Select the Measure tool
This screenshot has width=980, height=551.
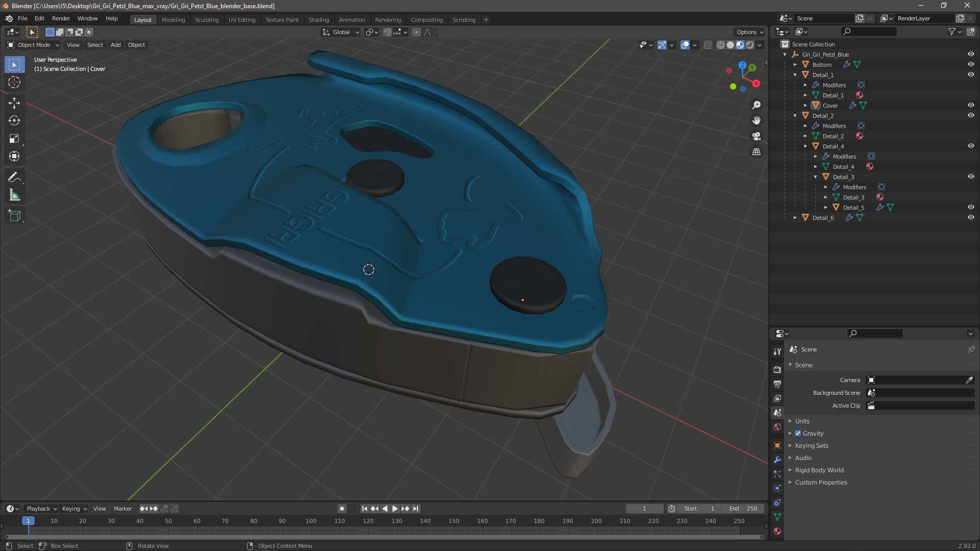(x=14, y=195)
